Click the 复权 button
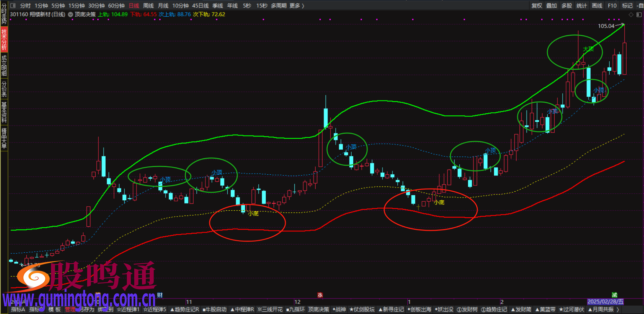Viewport: 644px width, 314px height. point(537,6)
